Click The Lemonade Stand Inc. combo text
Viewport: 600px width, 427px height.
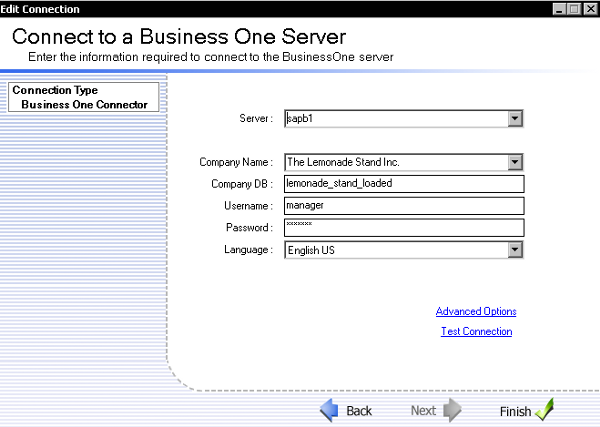click(343, 162)
